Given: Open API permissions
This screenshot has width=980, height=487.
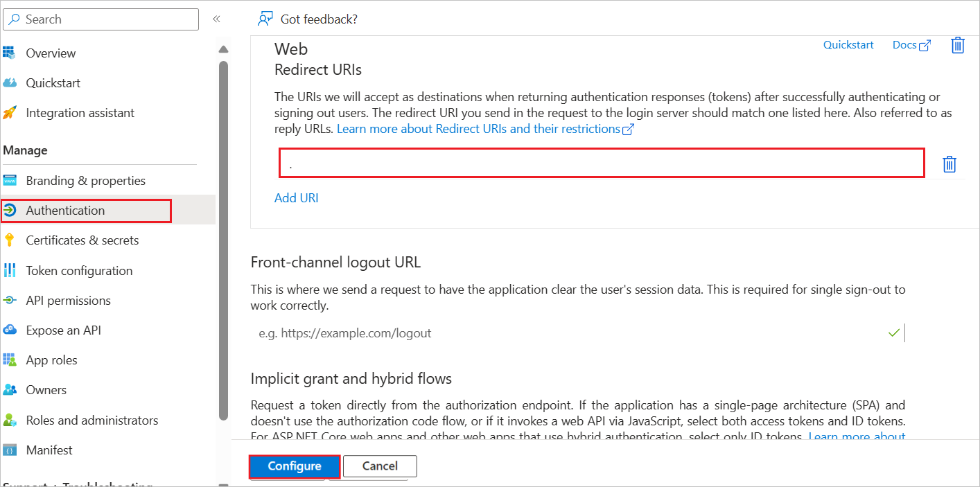Looking at the screenshot, I should tap(68, 300).
